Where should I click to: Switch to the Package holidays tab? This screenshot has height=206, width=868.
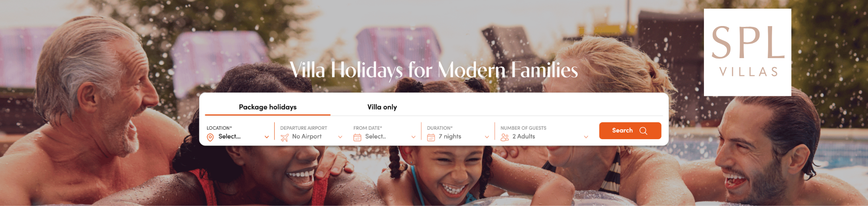268,107
